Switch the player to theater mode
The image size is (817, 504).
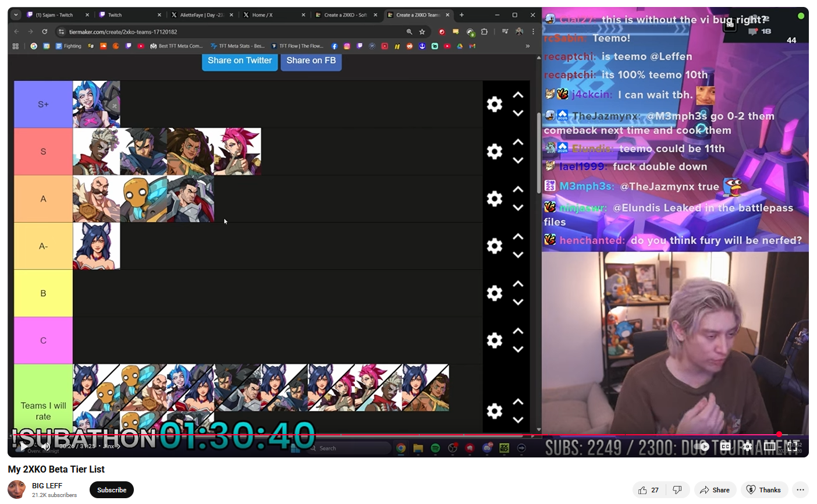tap(770, 446)
